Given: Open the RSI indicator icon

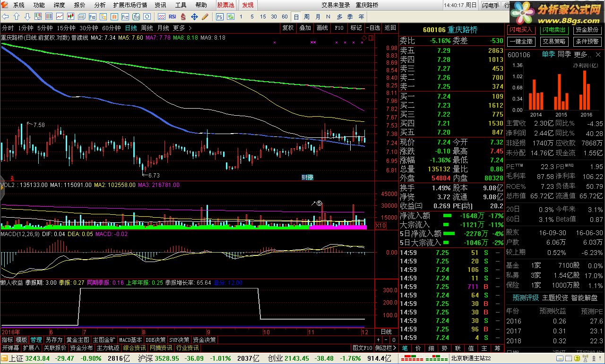Looking at the screenshot, I should [x=173, y=17].
